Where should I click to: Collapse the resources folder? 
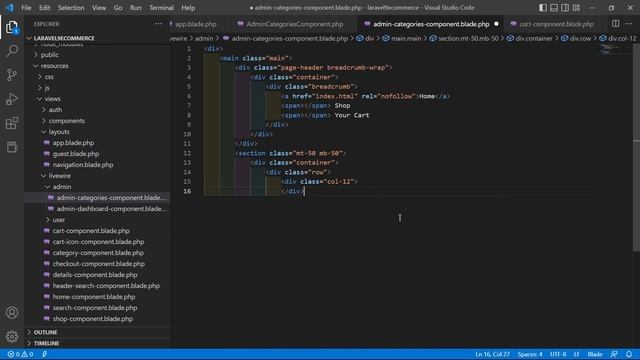tap(54, 66)
